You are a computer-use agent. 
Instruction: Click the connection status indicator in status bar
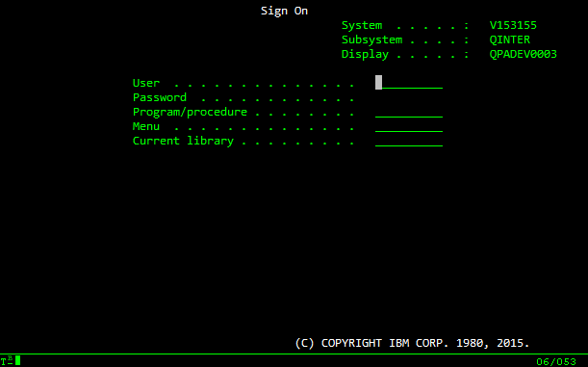(11, 360)
